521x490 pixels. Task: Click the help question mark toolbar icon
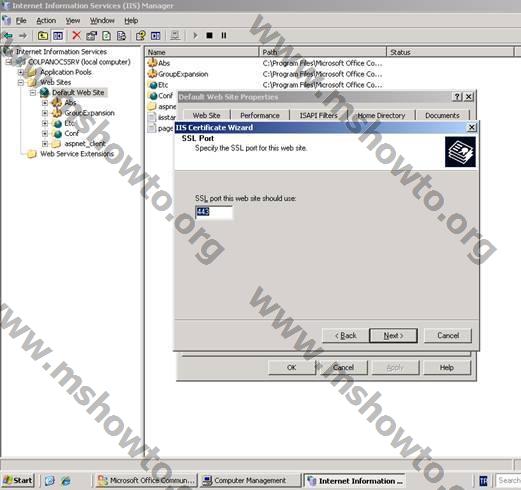(140, 35)
